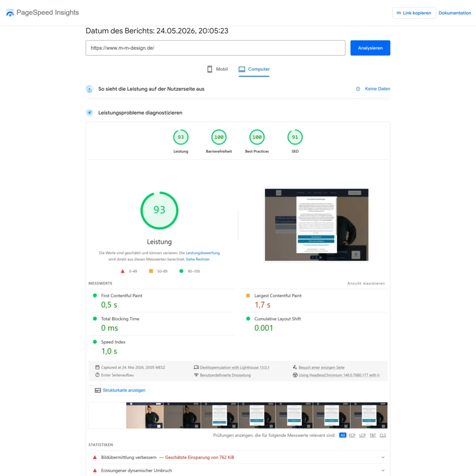Click the First Contentful Paint metric label
The width and height of the screenshot is (476, 476).
click(121, 295)
